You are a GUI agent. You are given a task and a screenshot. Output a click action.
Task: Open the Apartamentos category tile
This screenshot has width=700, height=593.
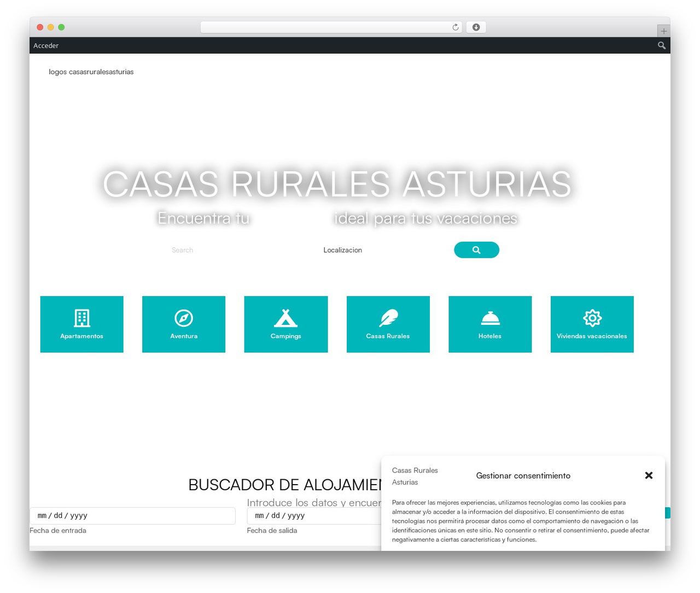pyautogui.click(x=81, y=324)
